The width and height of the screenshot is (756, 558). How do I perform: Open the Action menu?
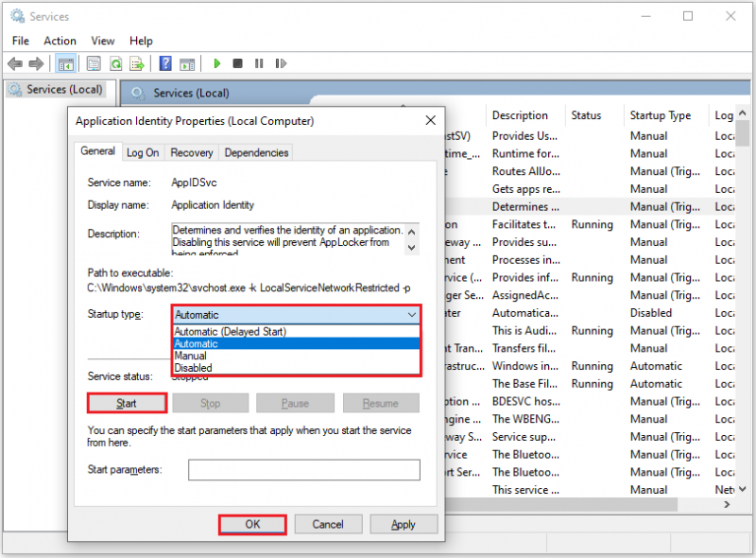(60, 41)
